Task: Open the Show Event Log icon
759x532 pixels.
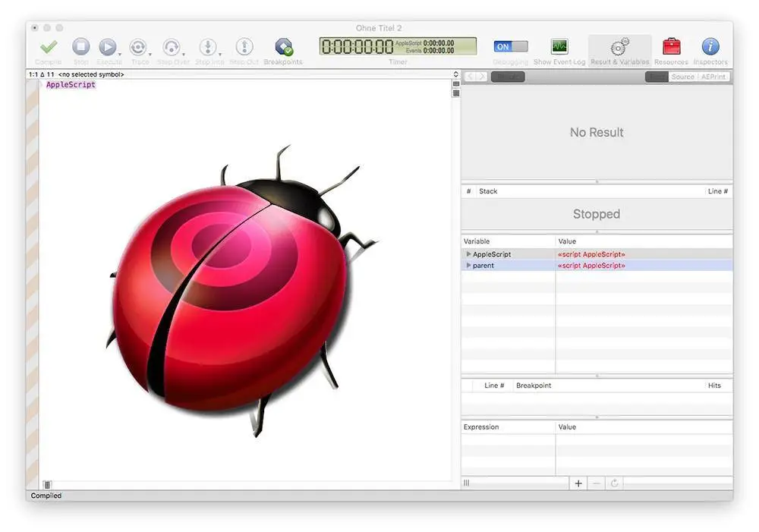Action: 559,46
